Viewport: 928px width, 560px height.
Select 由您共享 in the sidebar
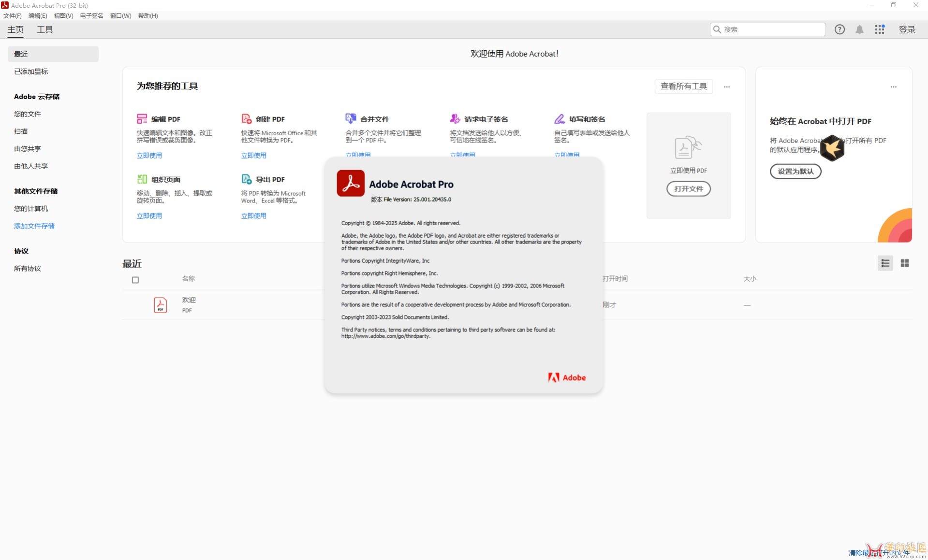(x=28, y=149)
